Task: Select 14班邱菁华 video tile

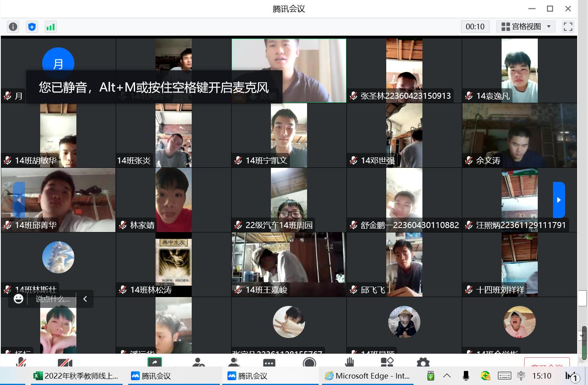Action: 58,200
